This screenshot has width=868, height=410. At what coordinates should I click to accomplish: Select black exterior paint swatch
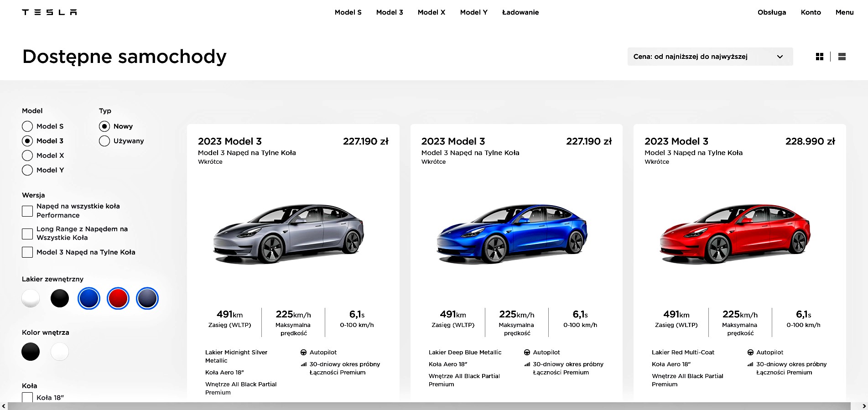point(60,298)
